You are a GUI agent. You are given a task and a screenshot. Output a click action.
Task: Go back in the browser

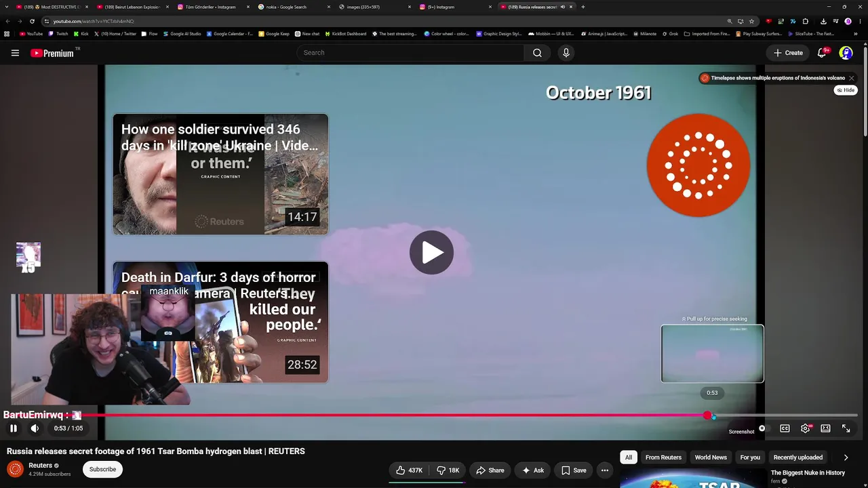[7, 21]
